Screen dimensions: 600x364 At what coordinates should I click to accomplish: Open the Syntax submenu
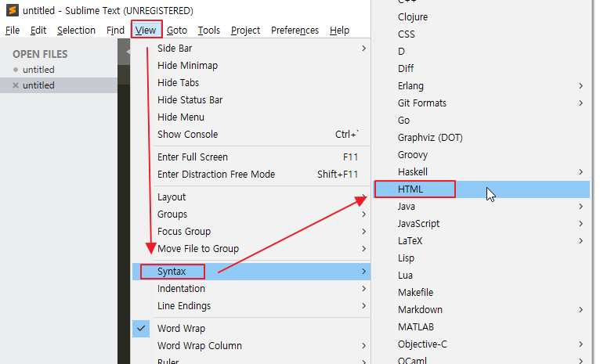[251, 272]
